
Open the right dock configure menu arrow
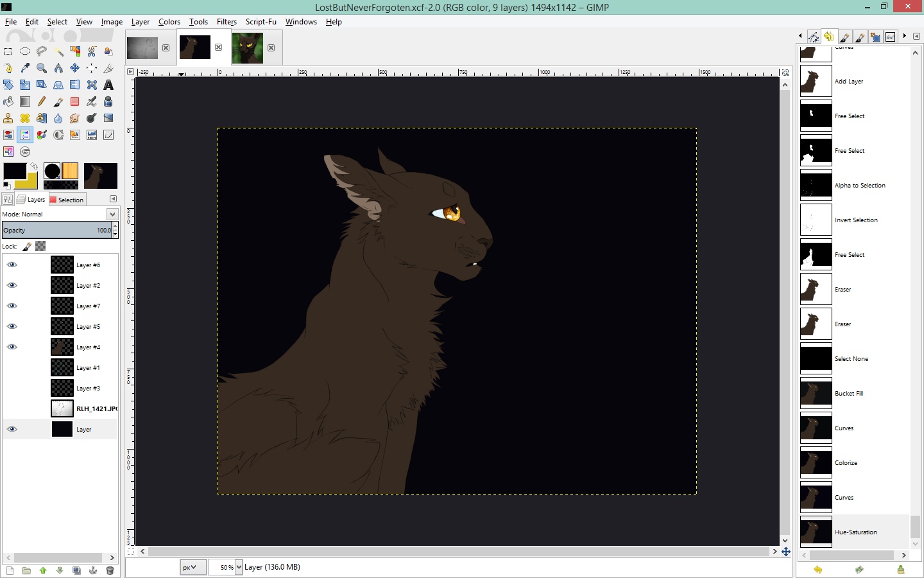coord(916,36)
